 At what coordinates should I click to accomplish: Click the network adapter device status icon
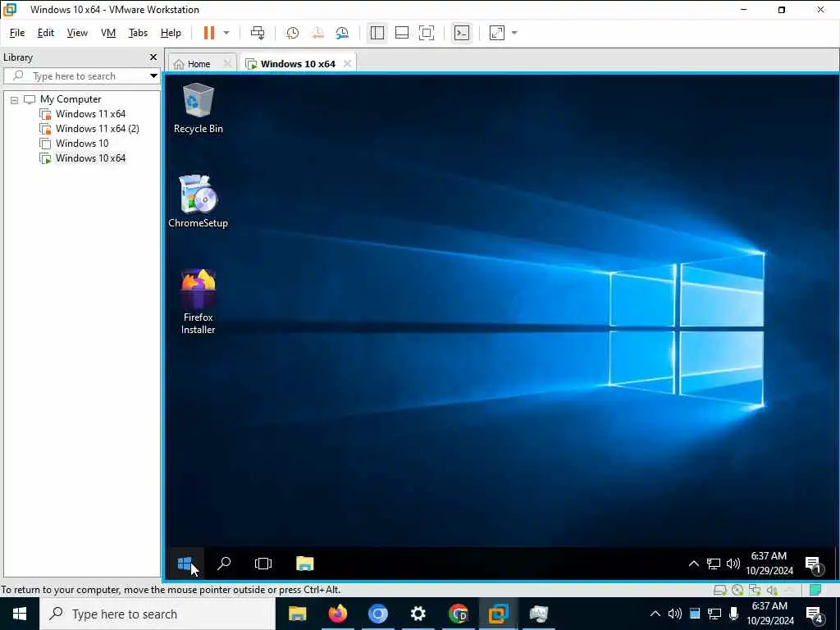(x=755, y=591)
